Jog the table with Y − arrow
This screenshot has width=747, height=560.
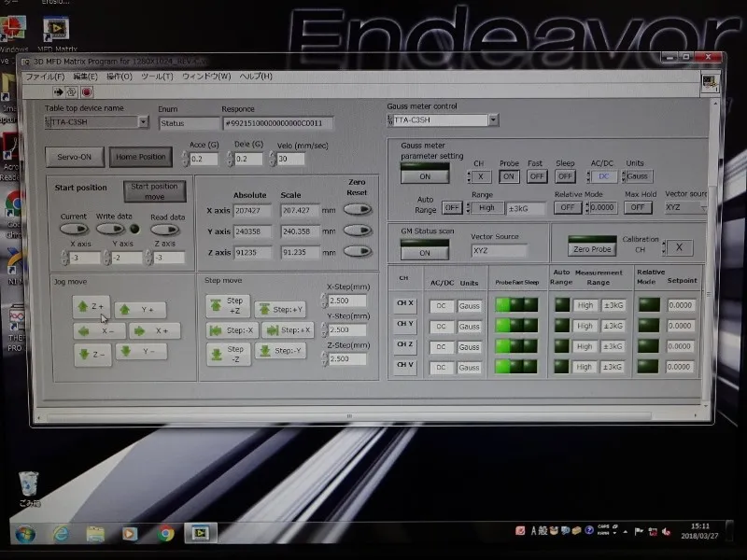pyautogui.click(x=142, y=352)
